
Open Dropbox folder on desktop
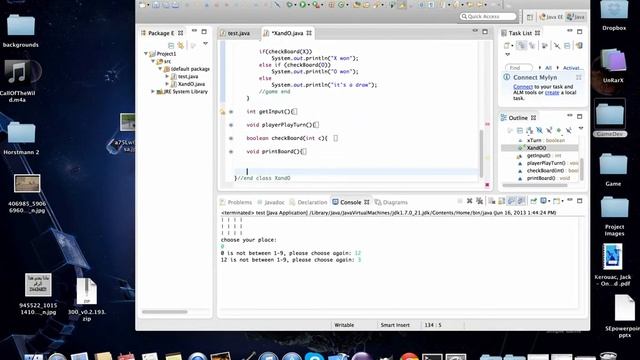[614, 16]
